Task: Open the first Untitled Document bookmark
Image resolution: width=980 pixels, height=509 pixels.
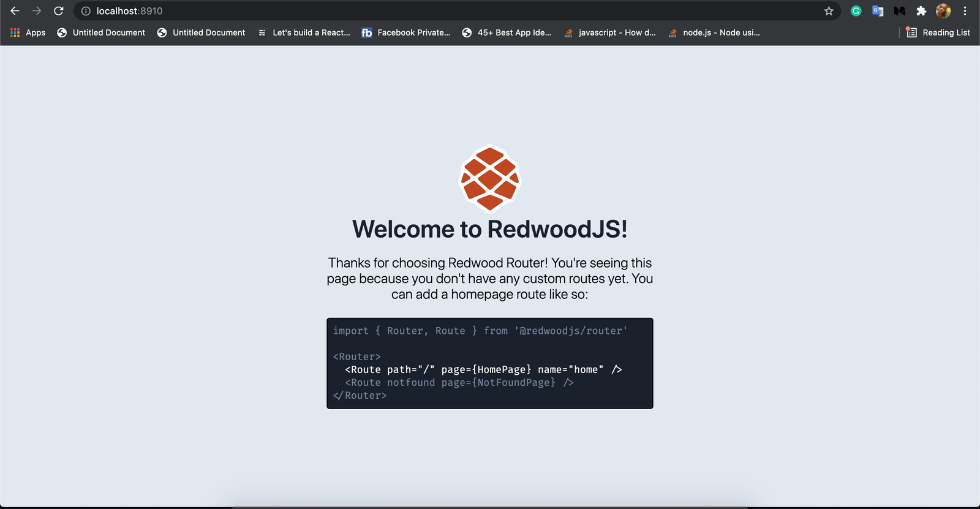Action: 101,32
